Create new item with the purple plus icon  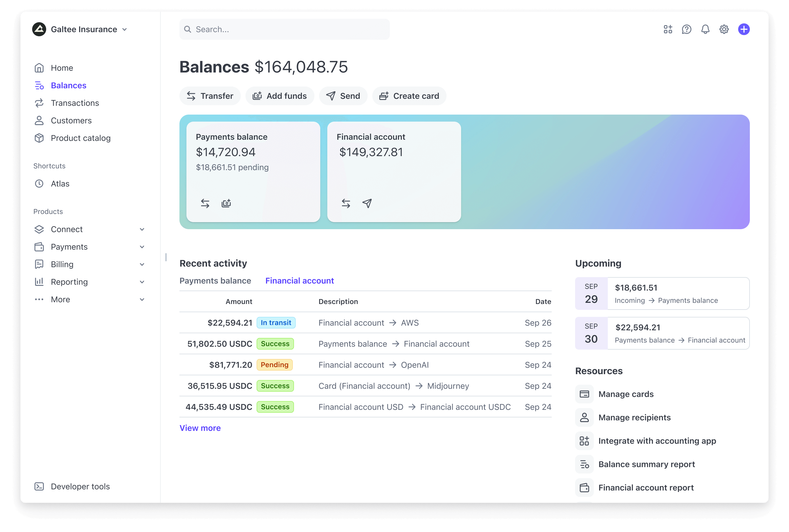coord(743,29)
